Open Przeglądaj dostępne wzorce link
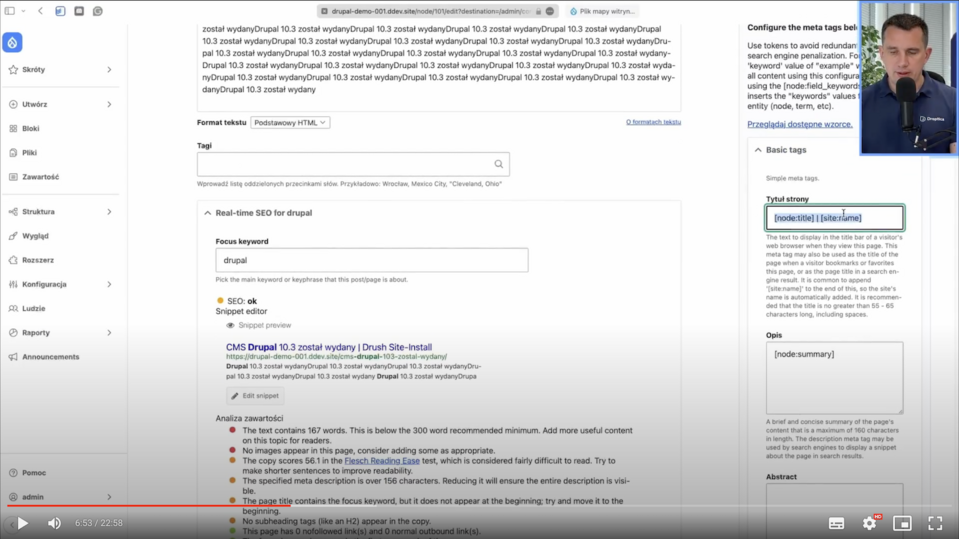The image size is (959, 539). 799,124
